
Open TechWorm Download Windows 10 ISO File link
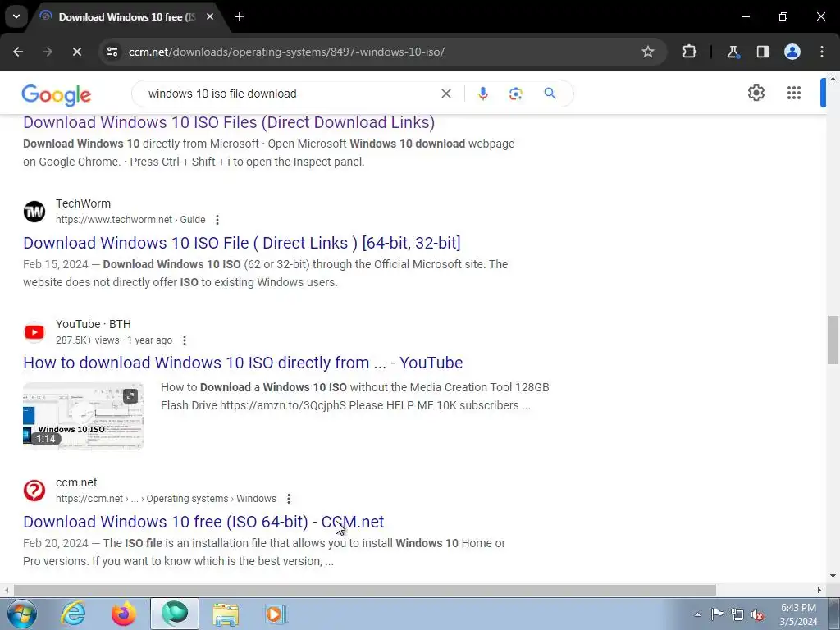click(242, 243)
